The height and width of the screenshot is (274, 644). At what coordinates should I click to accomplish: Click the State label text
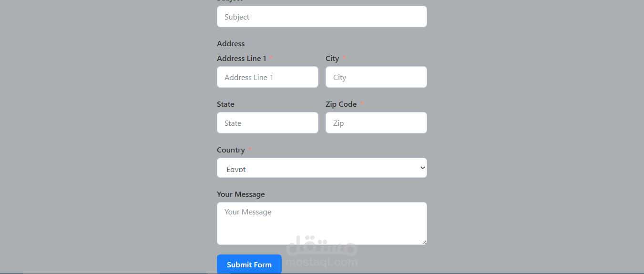(225, 104)
